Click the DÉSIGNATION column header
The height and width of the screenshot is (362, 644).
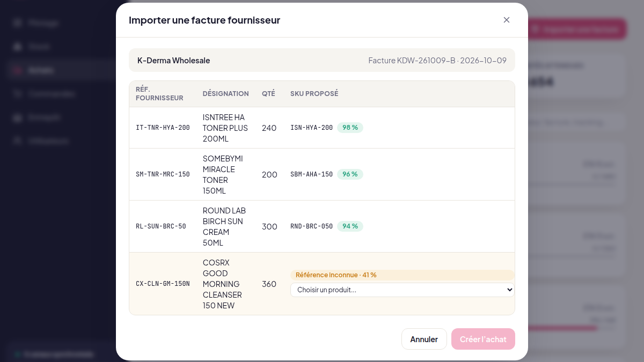point(226,93)
